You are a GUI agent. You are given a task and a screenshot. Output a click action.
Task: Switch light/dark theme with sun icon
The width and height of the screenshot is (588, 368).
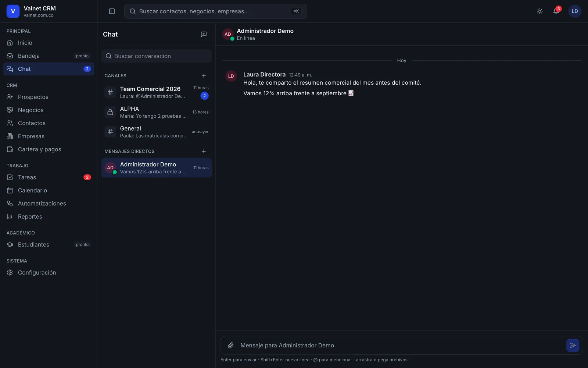coord(539,11)
